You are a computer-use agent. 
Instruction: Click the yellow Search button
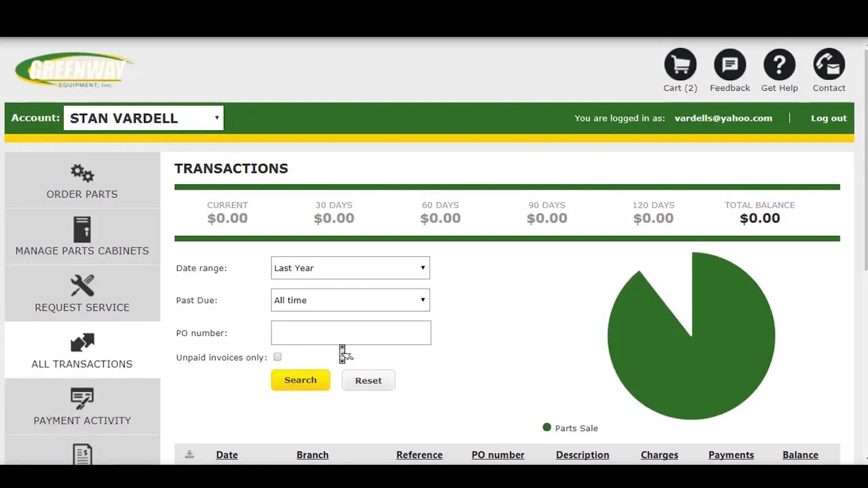[300, 380]
